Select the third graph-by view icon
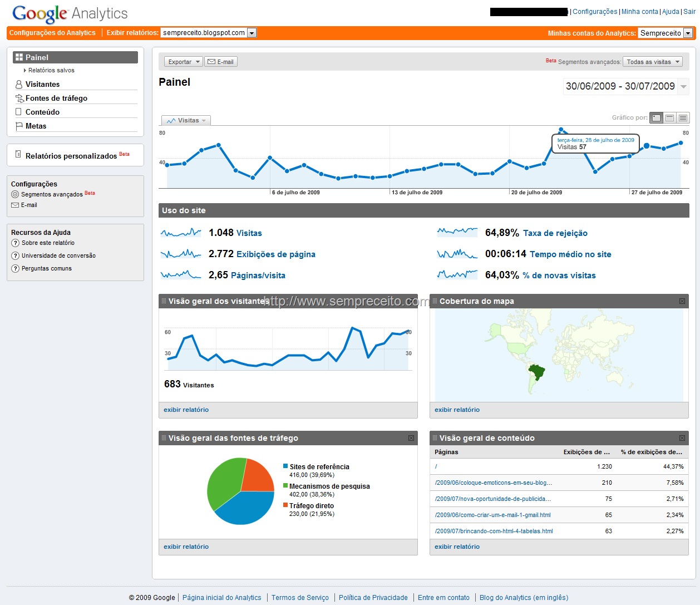 click(683, 118)
